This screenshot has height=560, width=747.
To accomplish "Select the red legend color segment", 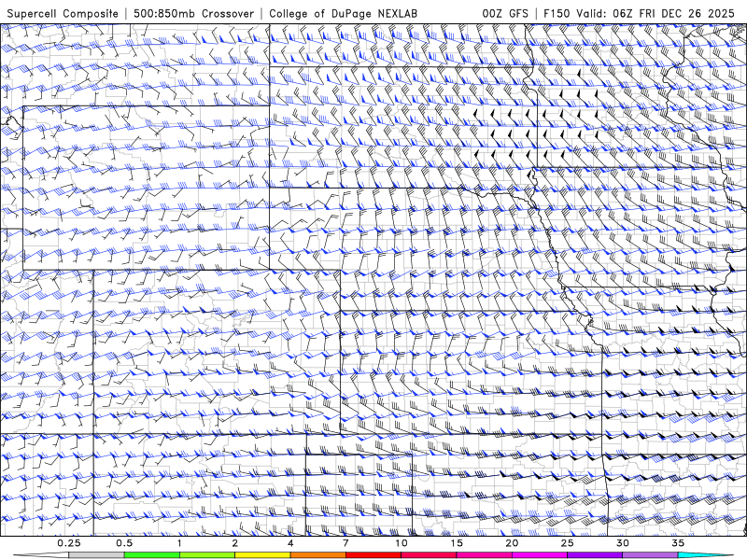I will point(373,555).
